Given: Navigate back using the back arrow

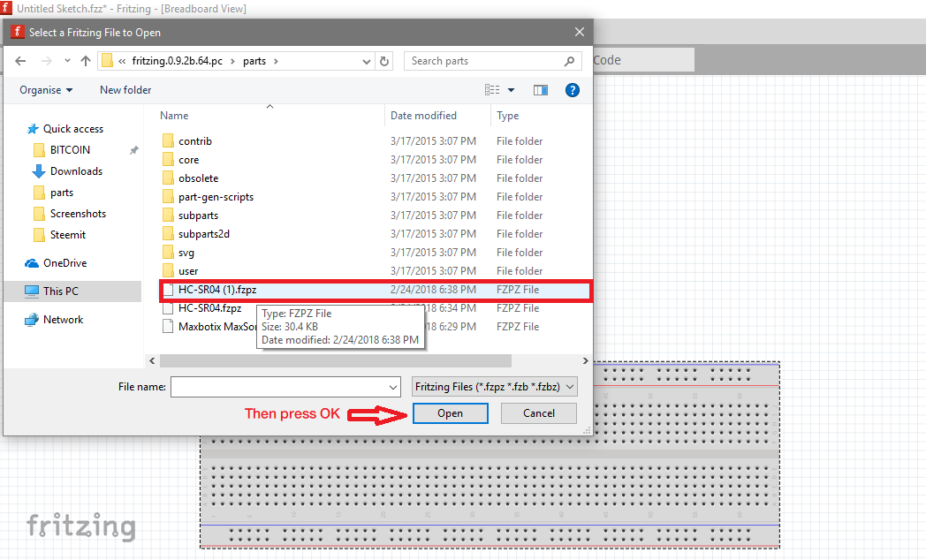Looking at the screenshot, I should click(20, 59).
